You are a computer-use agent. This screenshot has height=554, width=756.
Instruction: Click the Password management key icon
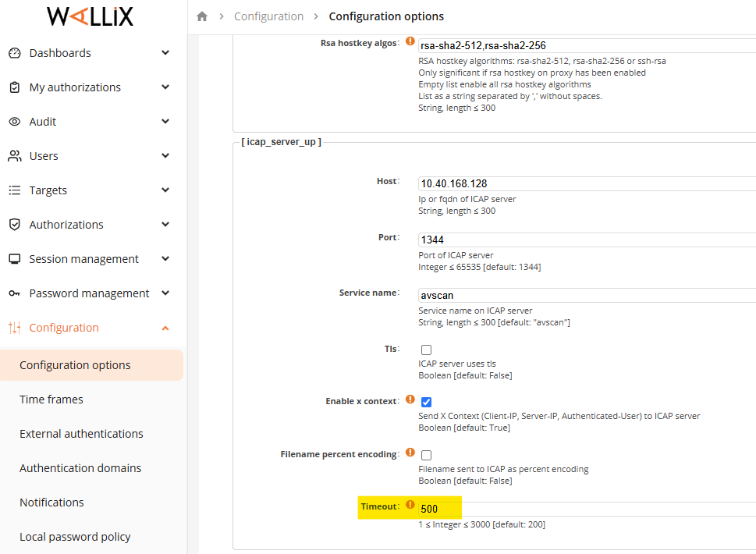tap(15, 293)
